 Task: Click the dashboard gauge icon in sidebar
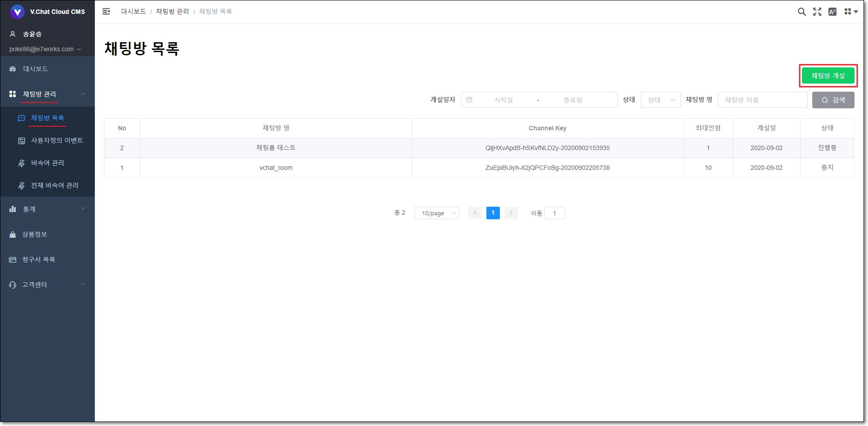[13, 69]
